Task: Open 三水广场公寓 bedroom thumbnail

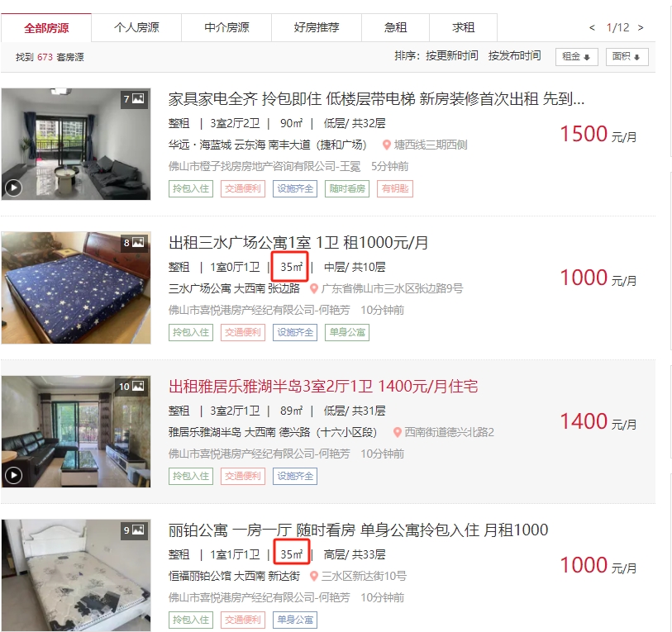Action: pyautogui.click(x=76, y=287)
